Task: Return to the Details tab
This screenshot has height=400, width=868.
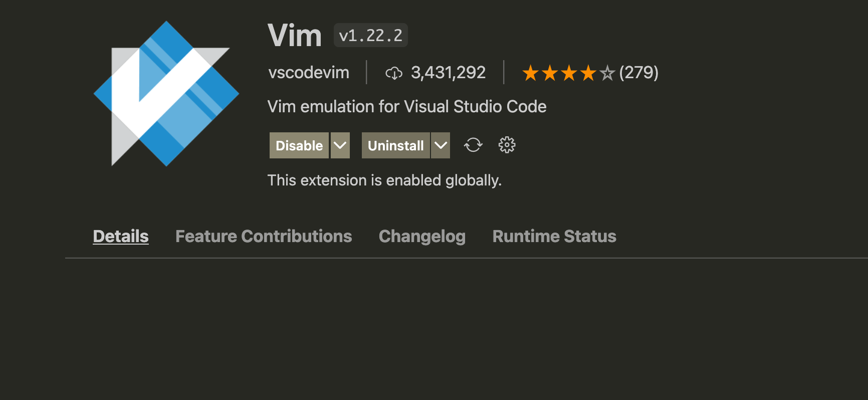Action: [x=120, y=236]
